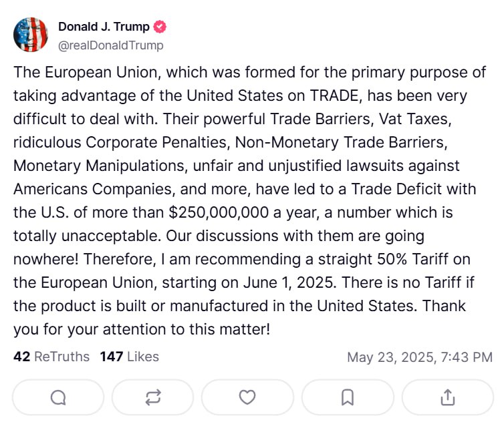Like the post with the heart icon

coord(247,398)
